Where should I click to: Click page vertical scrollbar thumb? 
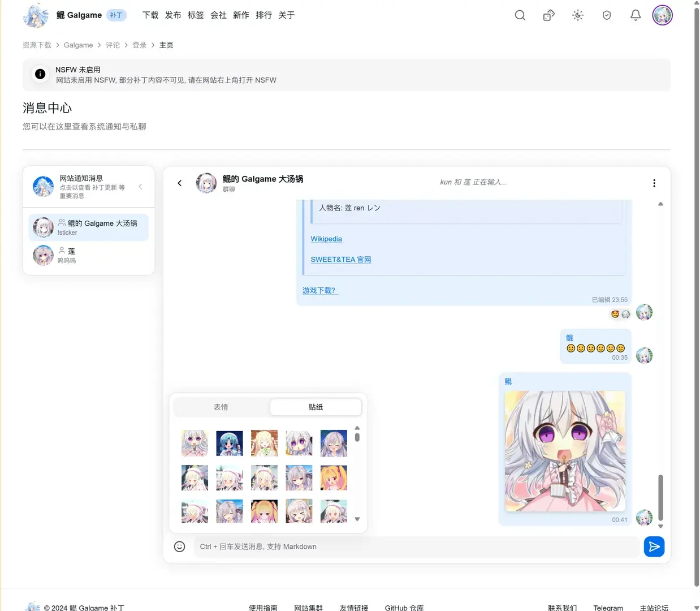pyautogui.click(x=697, y=296)
